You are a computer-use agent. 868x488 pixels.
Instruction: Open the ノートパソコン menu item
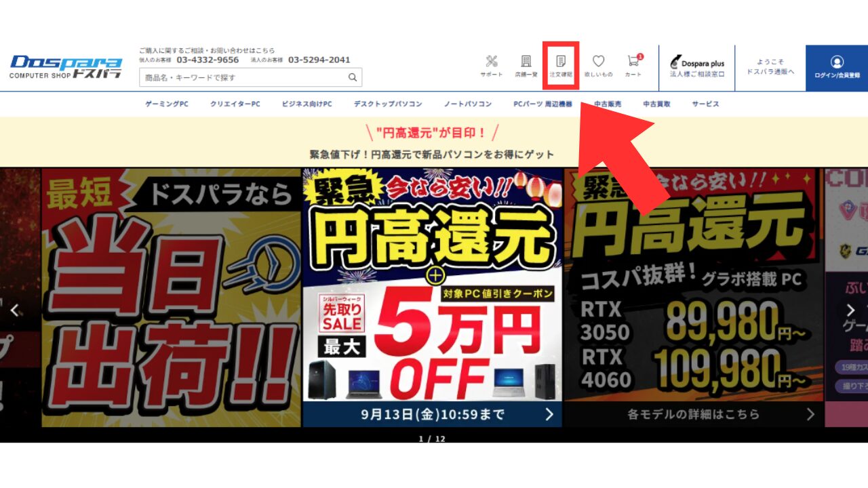468,104
